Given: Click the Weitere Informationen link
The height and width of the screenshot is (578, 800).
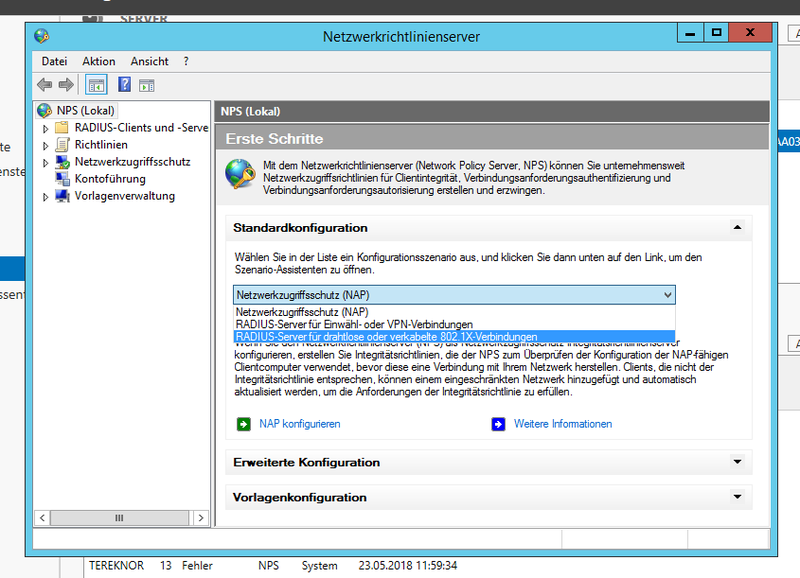Looking at the screenshot, I should (x=562, y=424).
